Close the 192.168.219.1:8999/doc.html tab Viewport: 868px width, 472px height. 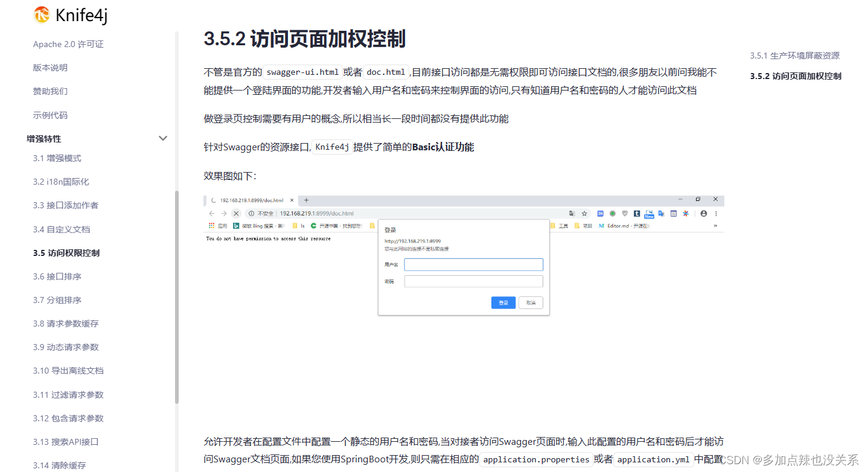point(292,200)
